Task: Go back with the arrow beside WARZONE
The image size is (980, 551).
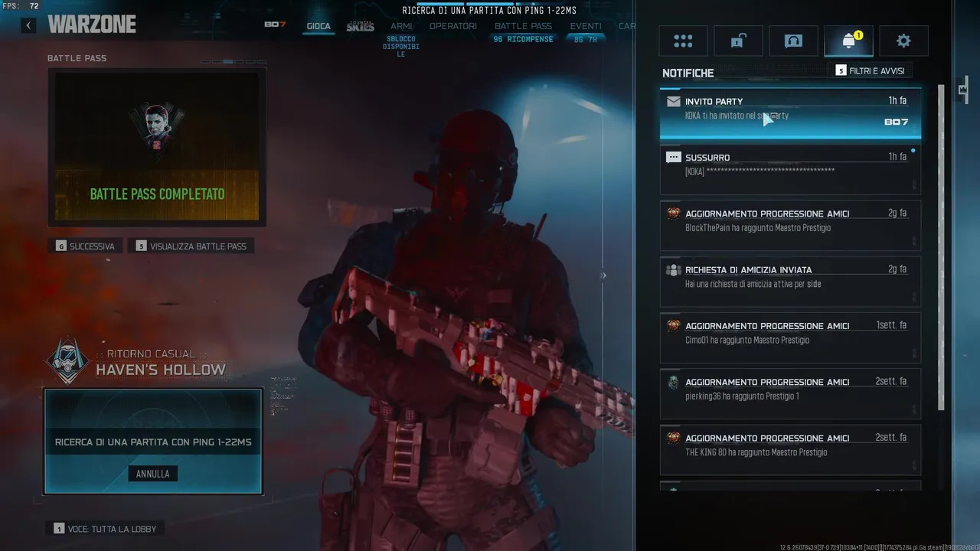Action: coord(28,25)
